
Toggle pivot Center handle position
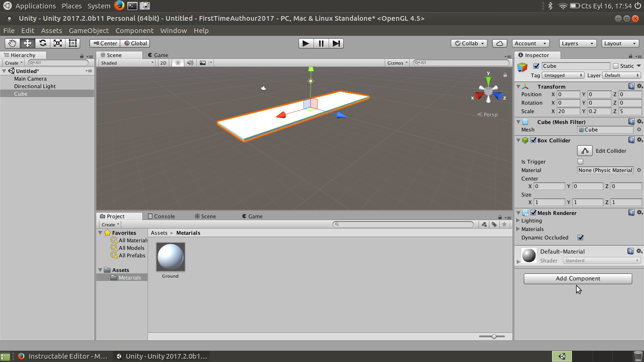pos(105,43)
